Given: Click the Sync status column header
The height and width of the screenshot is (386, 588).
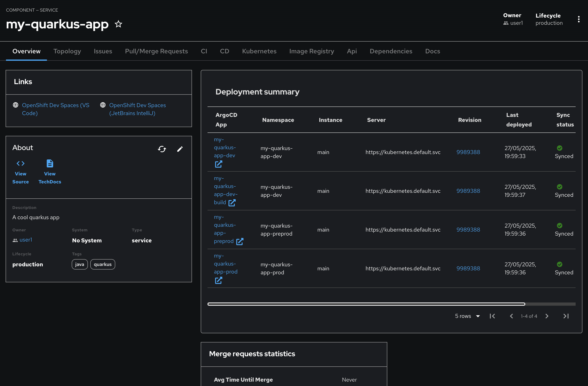Looking at the screenshot, I should pos(565,120).
